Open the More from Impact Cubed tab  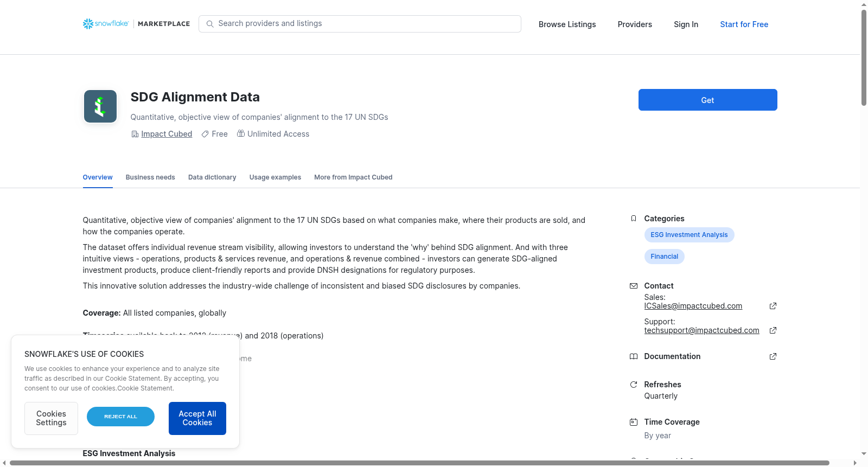click(353, 177)
